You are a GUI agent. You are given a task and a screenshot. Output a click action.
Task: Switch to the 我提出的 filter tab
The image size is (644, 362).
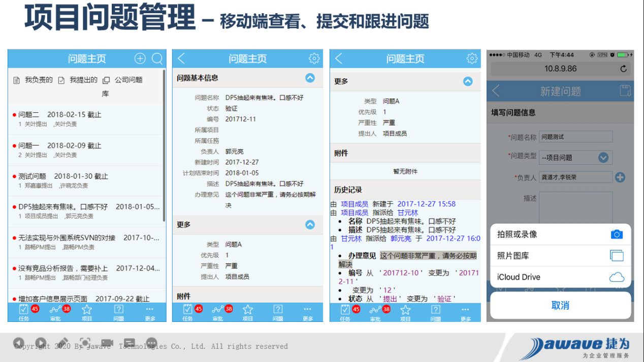click(78, 80)
